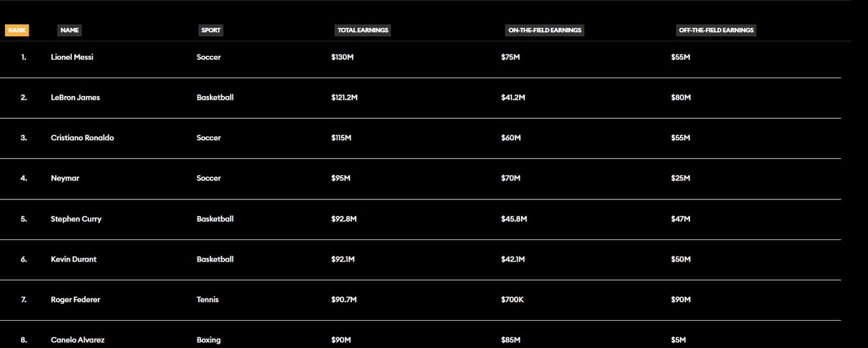Select Federer's $700K on-the-field earnings
The width and height of the screenshot is (868, 348).
coord(512,300)
